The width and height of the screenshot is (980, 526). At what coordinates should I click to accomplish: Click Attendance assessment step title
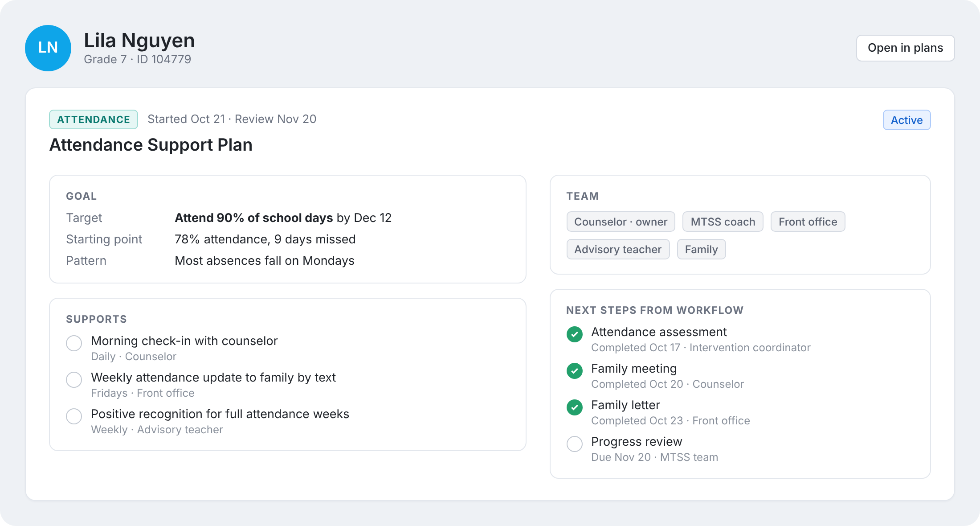click(x=659, y=332)
